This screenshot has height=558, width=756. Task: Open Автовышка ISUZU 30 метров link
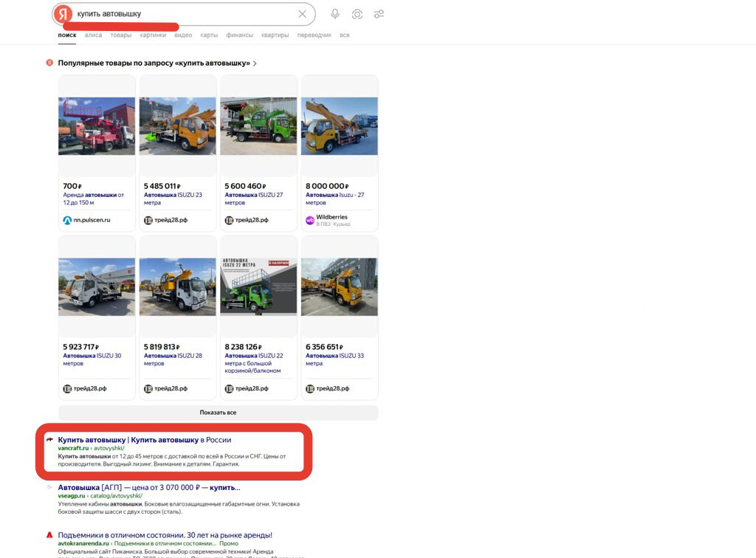pos(92,359)
